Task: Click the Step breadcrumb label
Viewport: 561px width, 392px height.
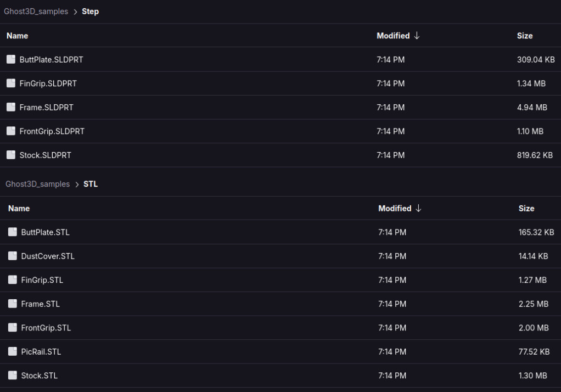Action: [90, 12]
